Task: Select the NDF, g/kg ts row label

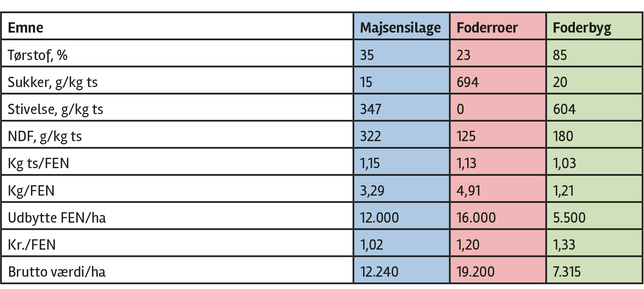Action: (x=44, y=136)
